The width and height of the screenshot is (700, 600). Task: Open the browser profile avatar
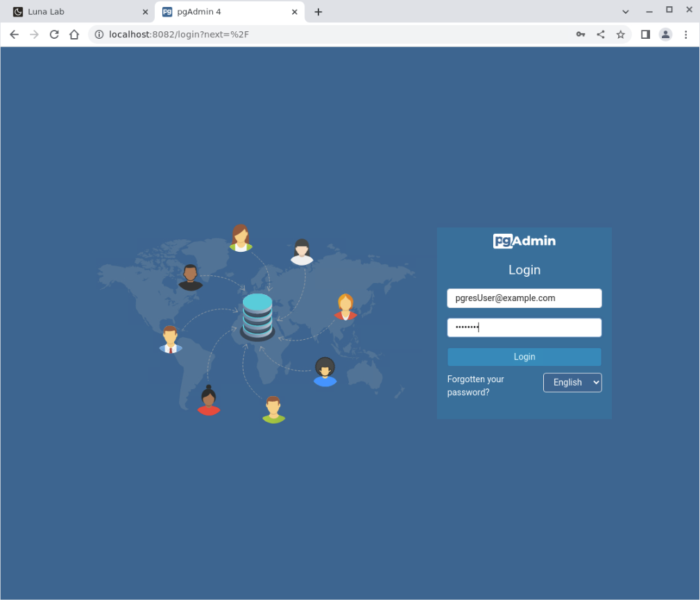click(665, 35)
